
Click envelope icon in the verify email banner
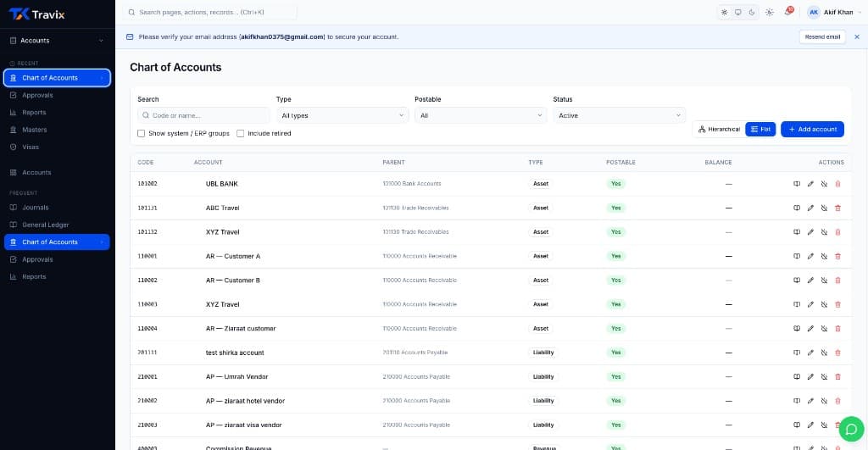[130, 37]
